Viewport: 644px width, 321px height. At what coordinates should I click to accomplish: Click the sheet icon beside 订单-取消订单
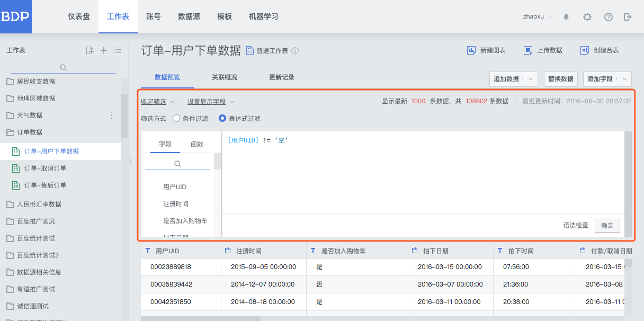(16, 168)
